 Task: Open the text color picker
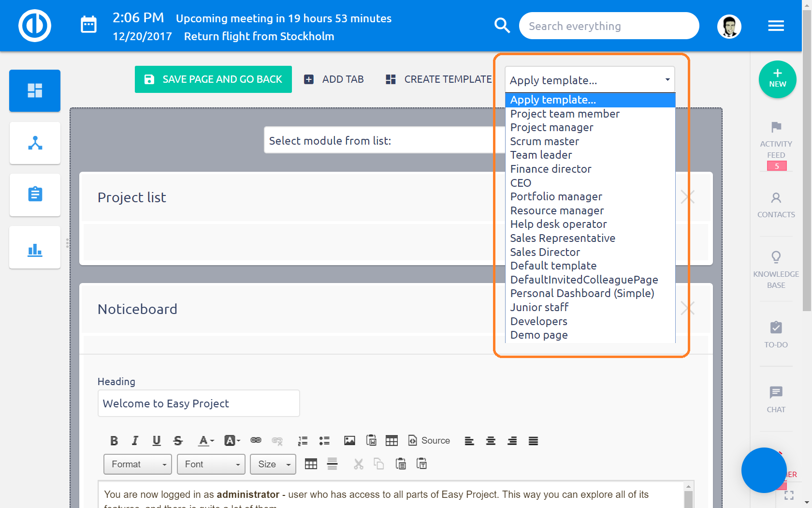click(206, 441)
